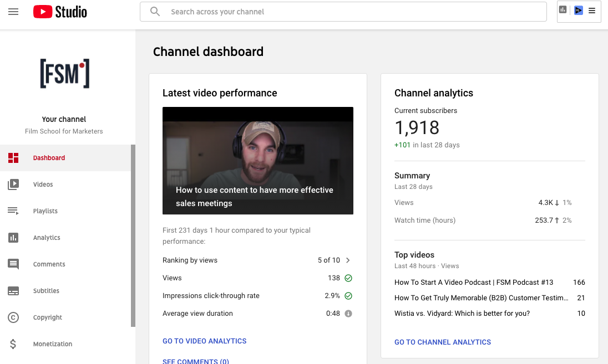
Task: Click the Videos sidebar icon
Action: coord(13,184)
